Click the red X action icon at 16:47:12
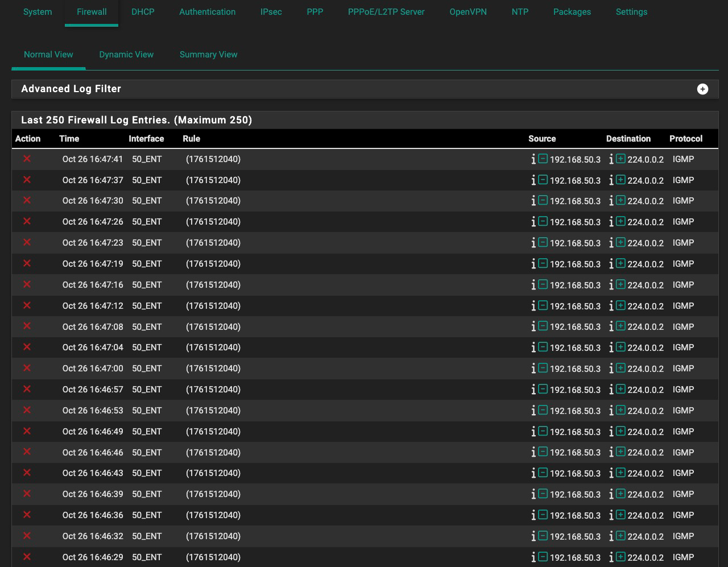 click(27, 306)
